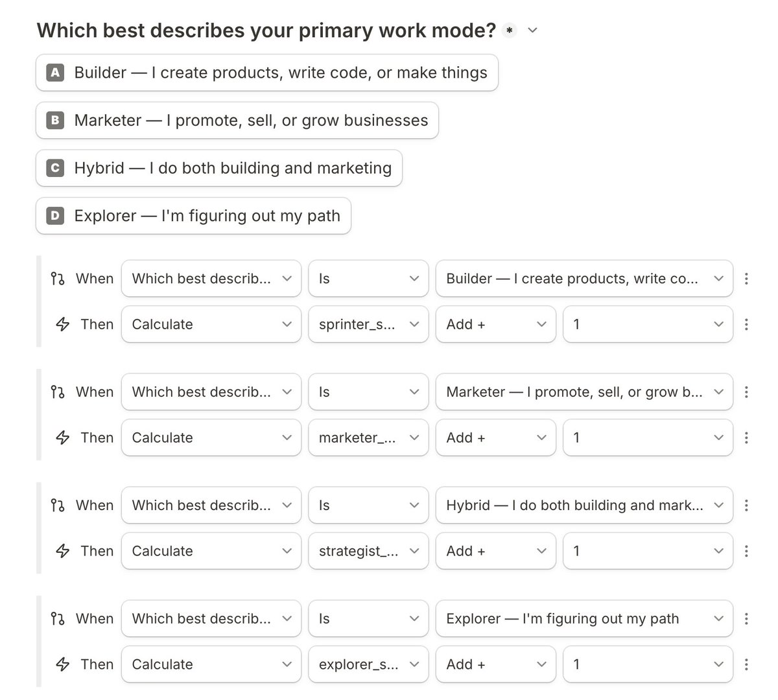Select option D Explorer answer
Screen dimensions: 778x700
[x=193, y=216]
